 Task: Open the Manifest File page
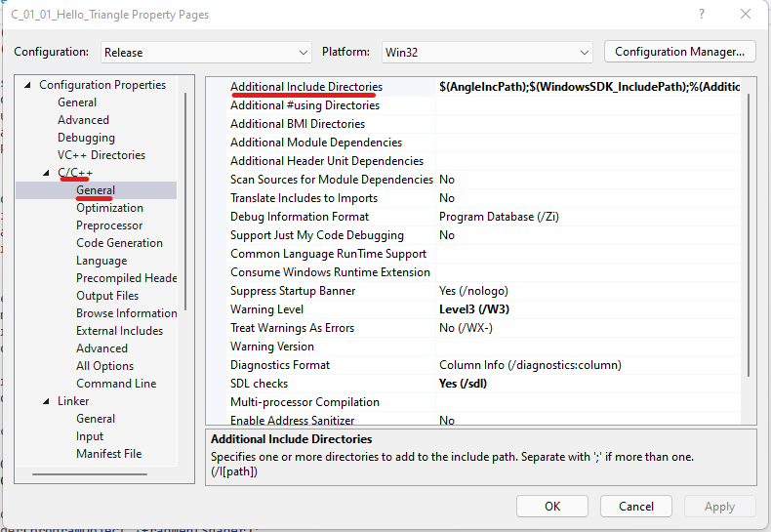click(x=108, y=454)
